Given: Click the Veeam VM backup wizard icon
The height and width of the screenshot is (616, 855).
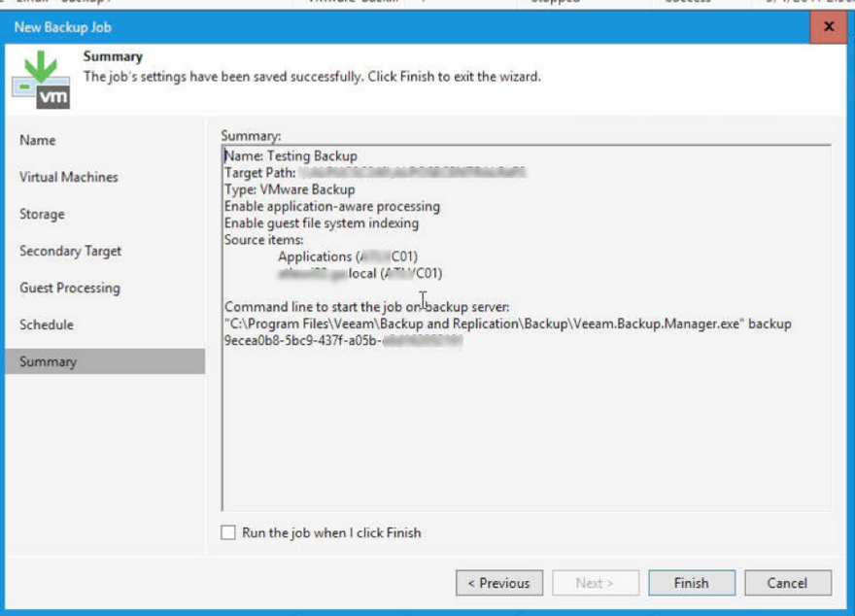Looking at the screenshot, I should coord(42,80).
